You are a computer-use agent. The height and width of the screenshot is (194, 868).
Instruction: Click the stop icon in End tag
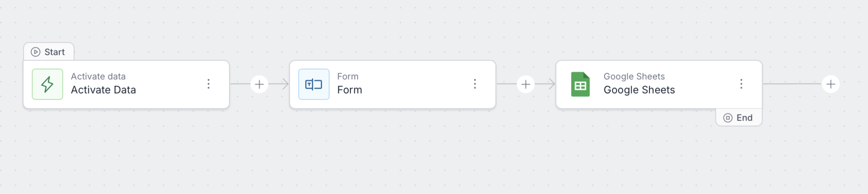728,118
